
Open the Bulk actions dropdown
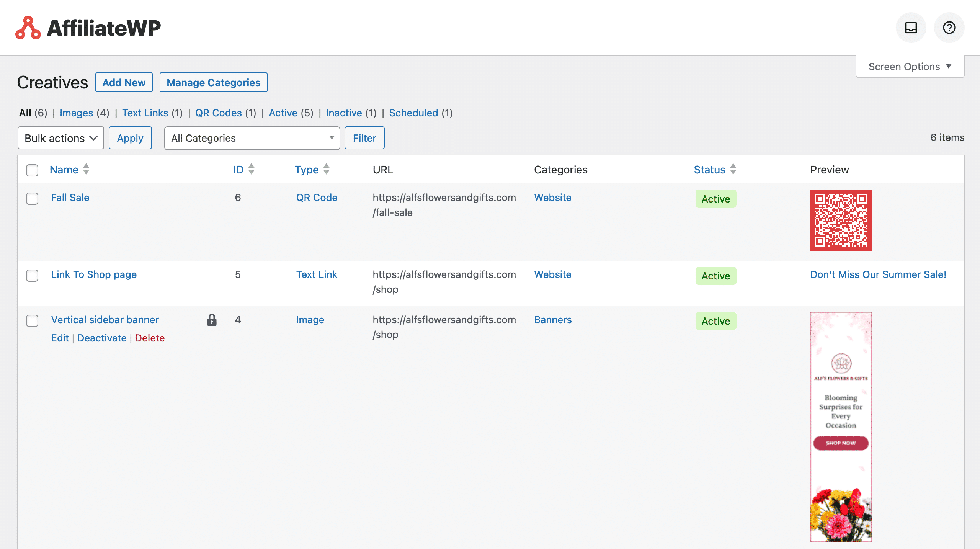pos(61,138)
